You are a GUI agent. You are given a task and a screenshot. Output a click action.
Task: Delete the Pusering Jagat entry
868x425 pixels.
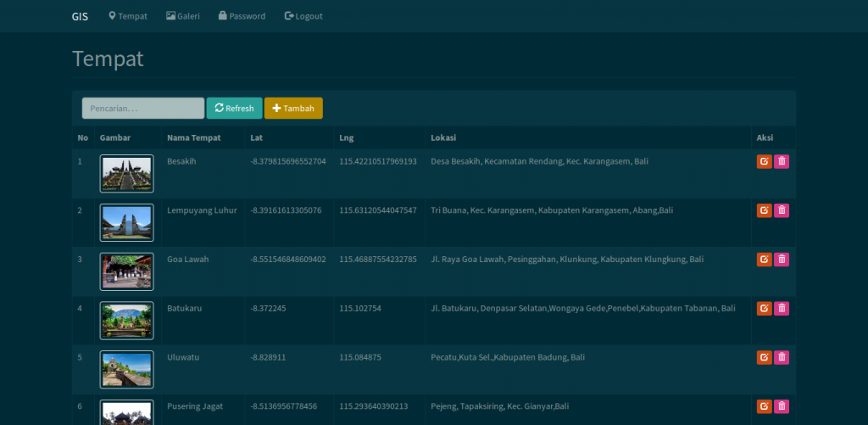(x=782, y=406)
